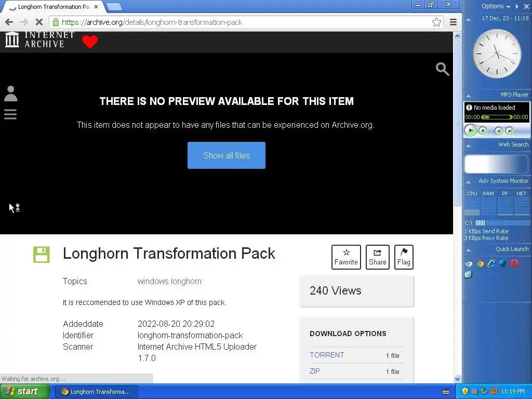Close the desktop sidebar with its X
This screenshot has height=399, width=532.
coord(527,6)
